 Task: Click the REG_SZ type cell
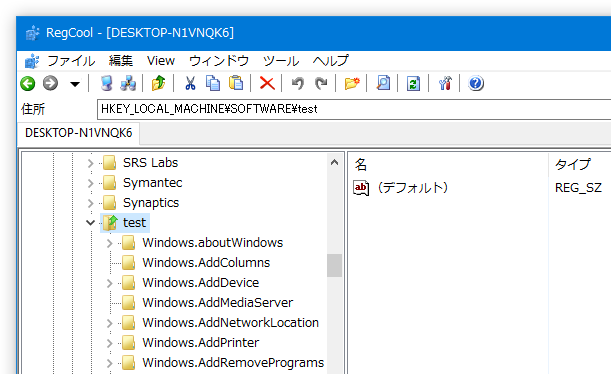(578, 188)
